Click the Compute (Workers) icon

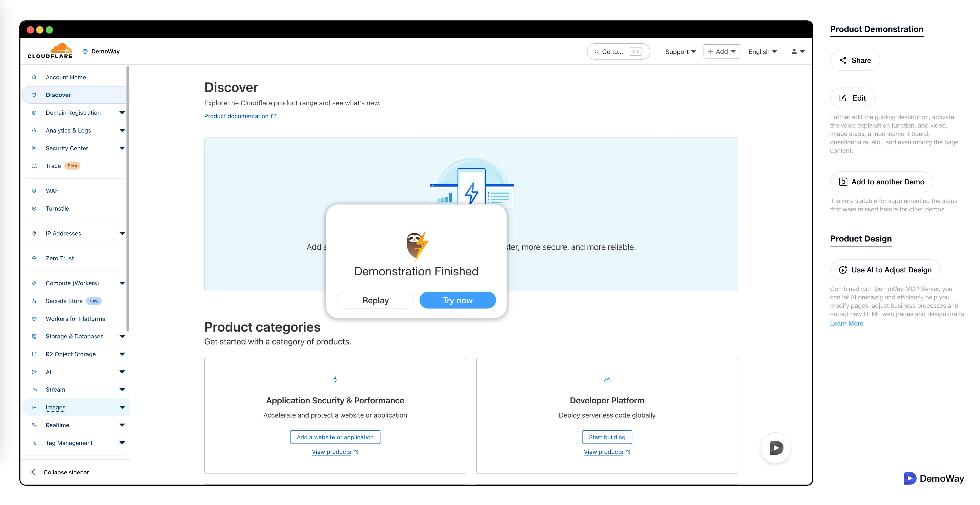click(x=34, y=283)
